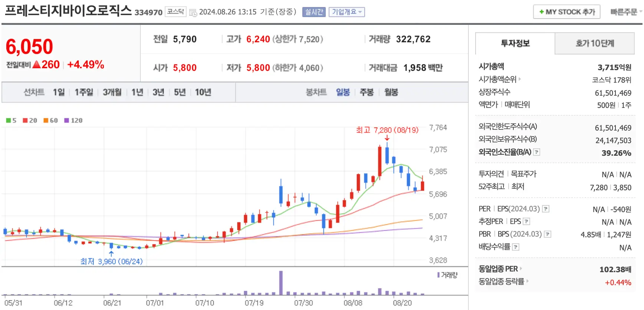Click the help icon next to 추정PER EPS
The image size is (644, 310).
pos(526,221)
